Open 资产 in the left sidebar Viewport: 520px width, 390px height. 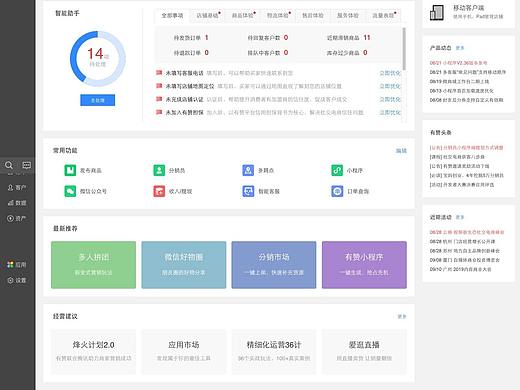point(17,218)
